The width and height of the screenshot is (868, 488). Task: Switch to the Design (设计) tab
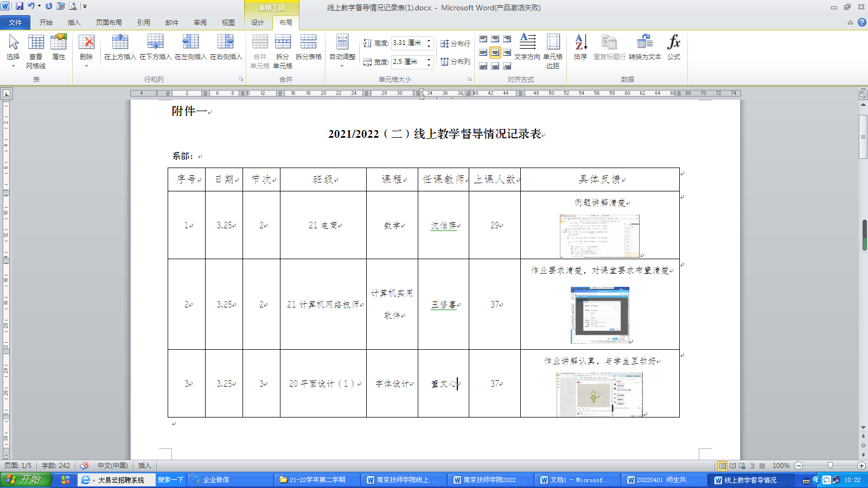click(258, 22)
